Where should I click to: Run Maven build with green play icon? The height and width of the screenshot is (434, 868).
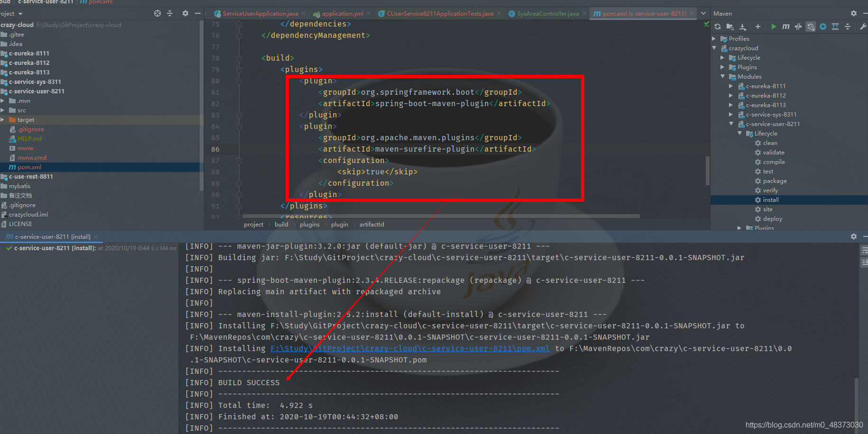click(774, 27)
